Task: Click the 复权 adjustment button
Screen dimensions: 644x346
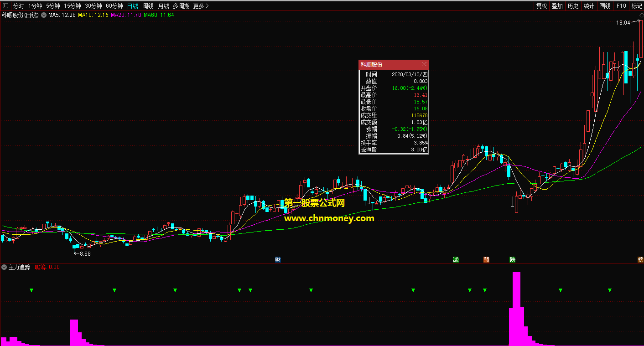Action: (541, 6)
